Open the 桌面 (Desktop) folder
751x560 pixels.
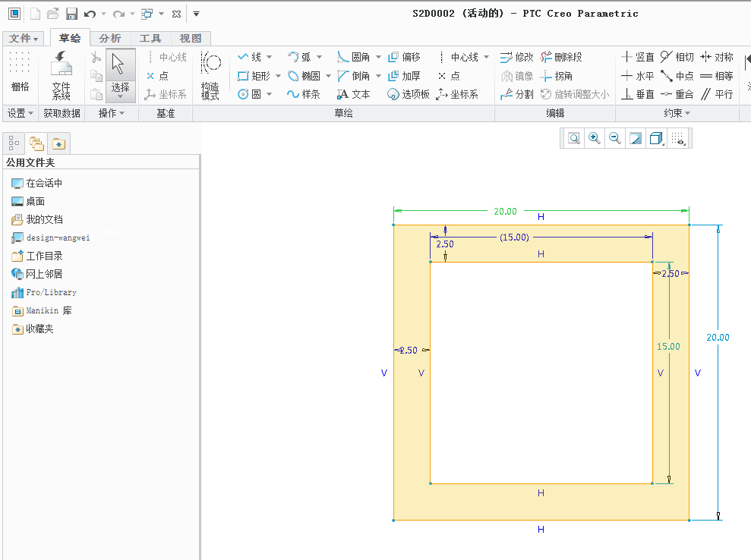[28, 202]
